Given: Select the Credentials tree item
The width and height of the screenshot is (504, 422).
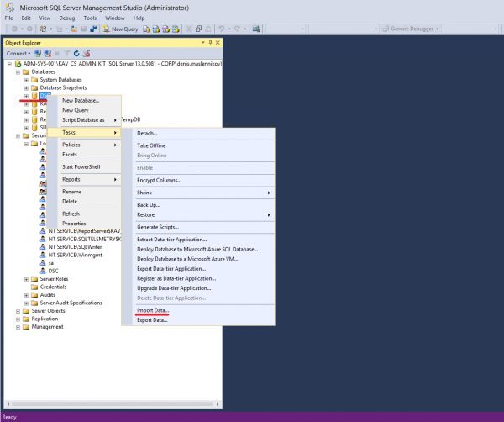Looking at the screenshot, I should pos(53,287).
